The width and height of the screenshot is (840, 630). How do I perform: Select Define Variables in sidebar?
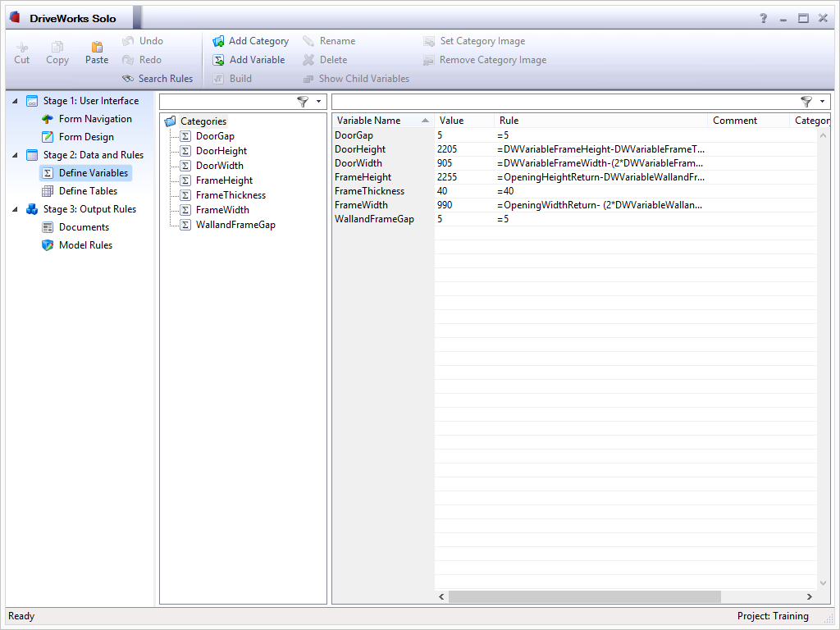click(85, 173)
